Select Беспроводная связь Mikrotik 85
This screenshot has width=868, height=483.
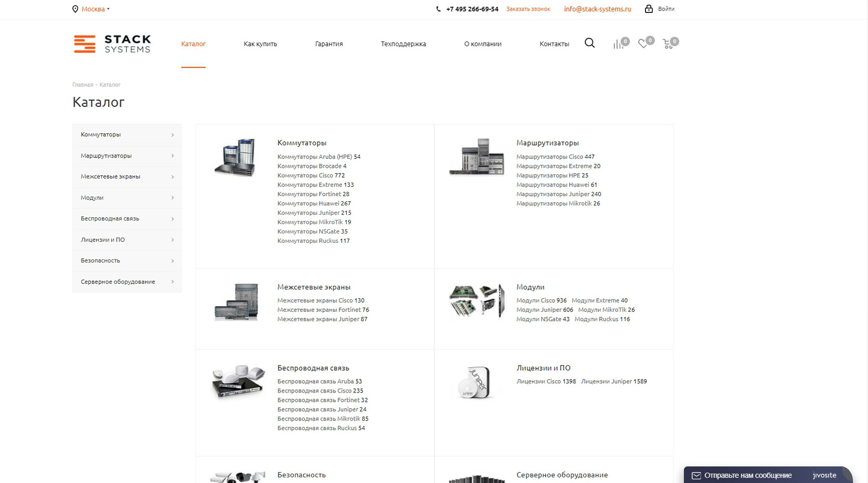(x=323, y=419)
